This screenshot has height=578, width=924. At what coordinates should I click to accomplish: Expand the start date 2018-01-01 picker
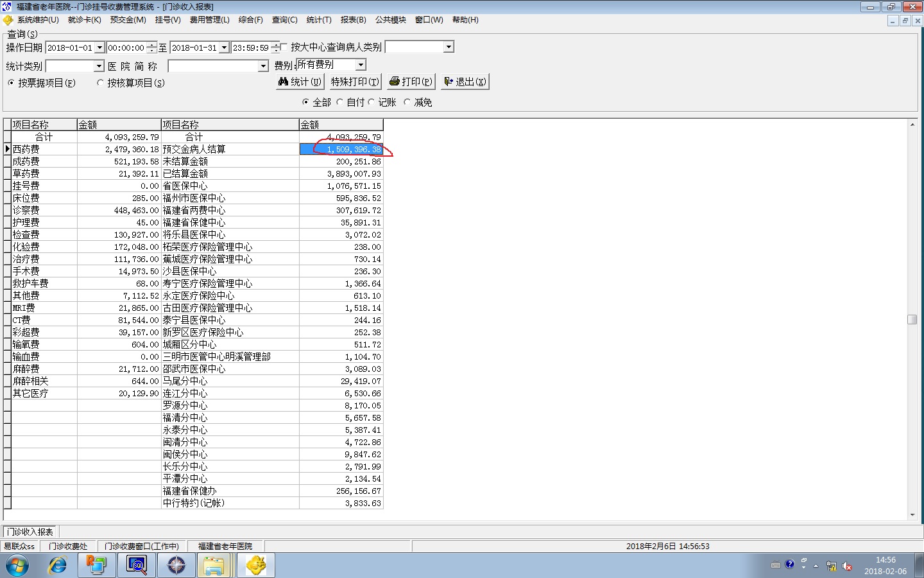click(x=99, y=48)
